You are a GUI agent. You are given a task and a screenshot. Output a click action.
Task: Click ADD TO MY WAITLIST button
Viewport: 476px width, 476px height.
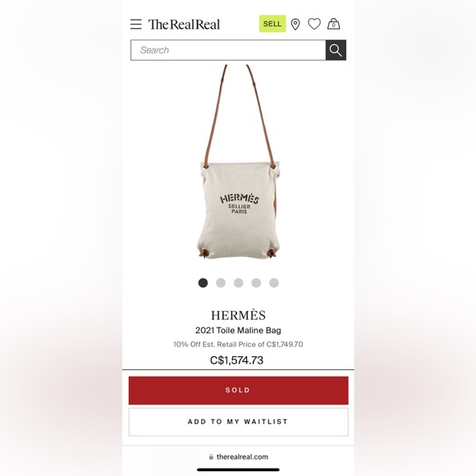(x=238, y=422)
